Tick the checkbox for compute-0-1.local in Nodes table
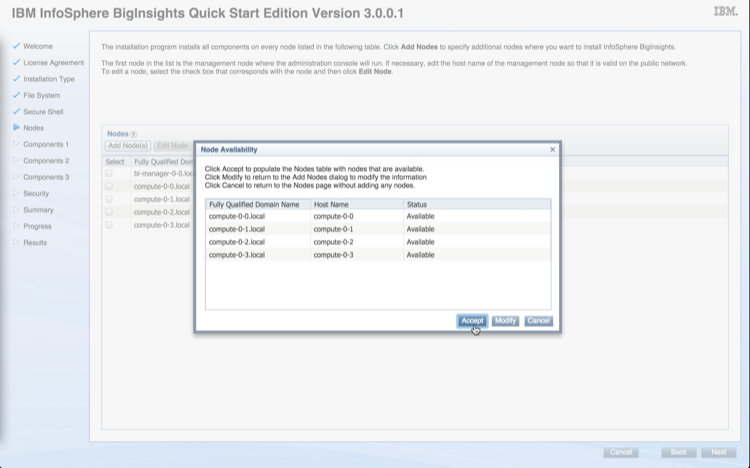 pos(109,199)
